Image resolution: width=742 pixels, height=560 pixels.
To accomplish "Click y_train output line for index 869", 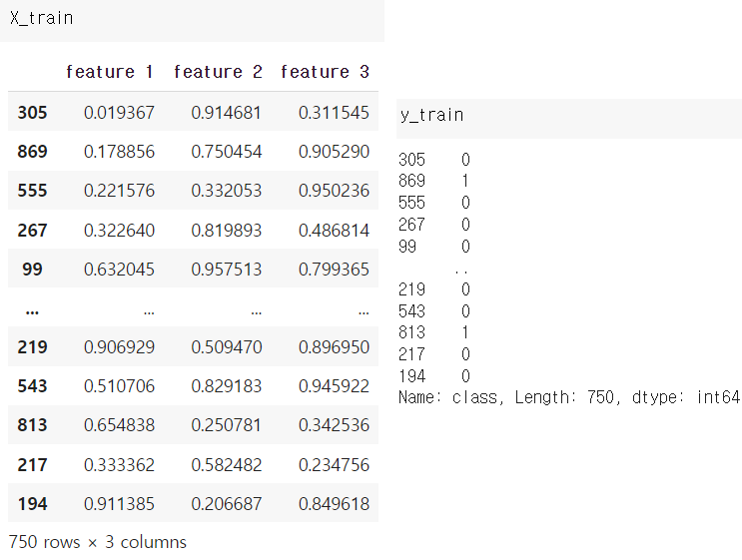I will click(x=434, y=181).
